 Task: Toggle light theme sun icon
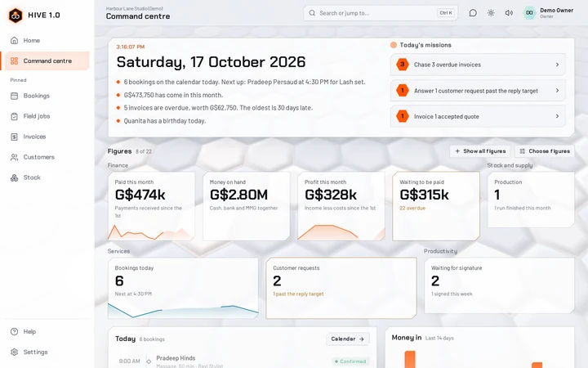tap(491, 13)
